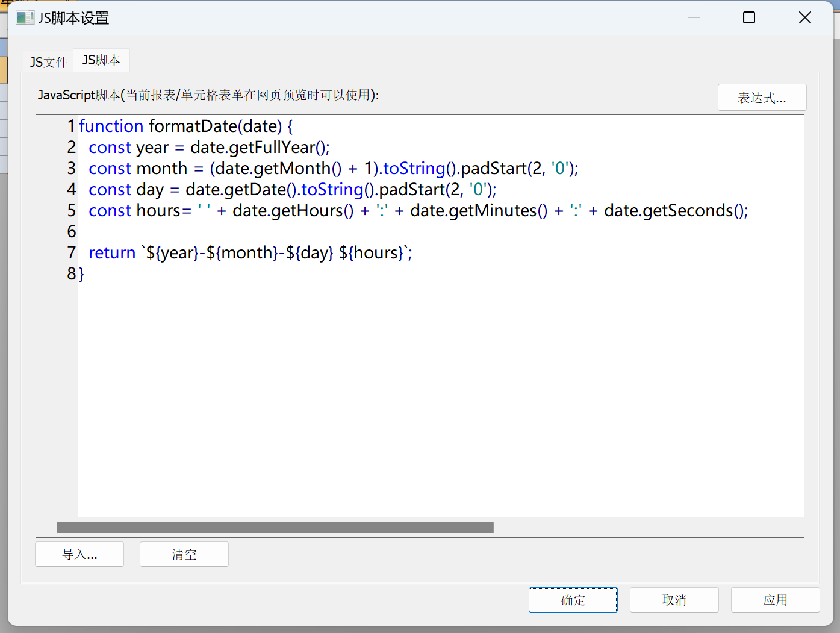Click line number 6 in the gutter
Viewport: 840px width, 633px height.
click(x=72, y=232)
